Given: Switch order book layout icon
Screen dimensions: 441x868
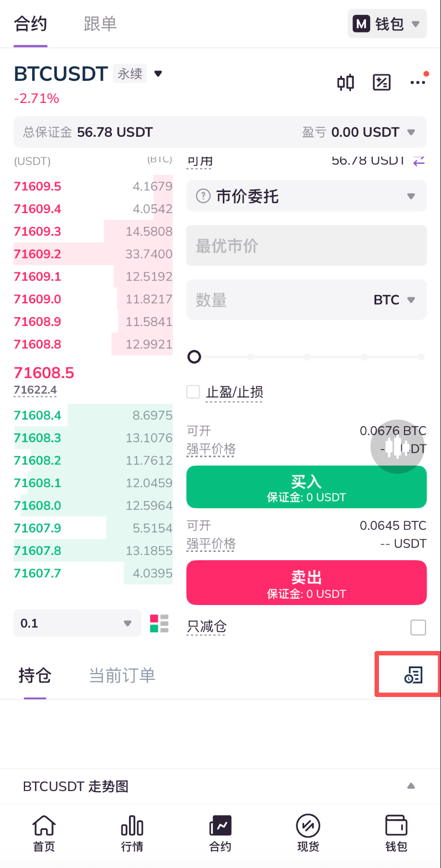Looking at the screenshot, I should [x=159, y=623].
